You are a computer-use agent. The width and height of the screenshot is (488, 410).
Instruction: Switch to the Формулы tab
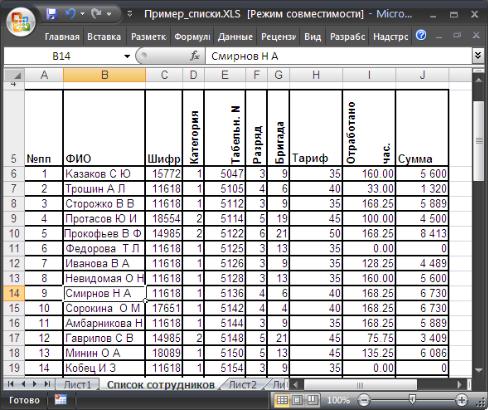(x=192, y=36)
